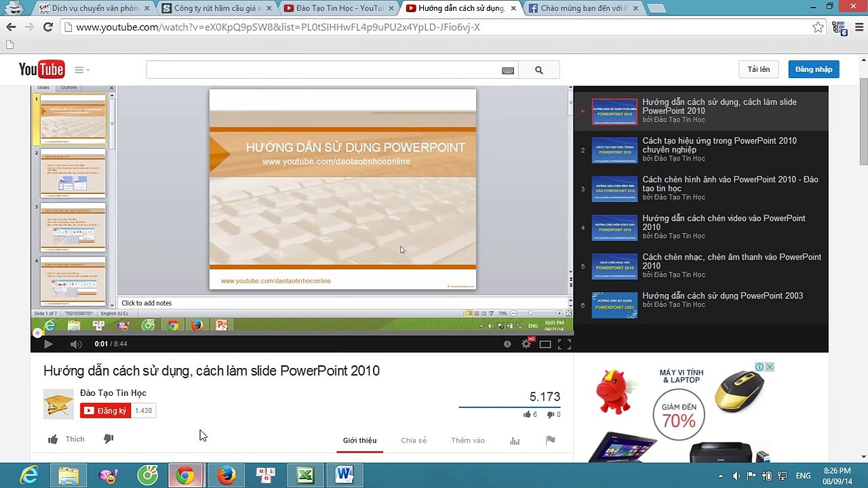The image size is (868, 488).
Task: Open Cốc Cốc browser from taskbar
Action: click(147, 476)
